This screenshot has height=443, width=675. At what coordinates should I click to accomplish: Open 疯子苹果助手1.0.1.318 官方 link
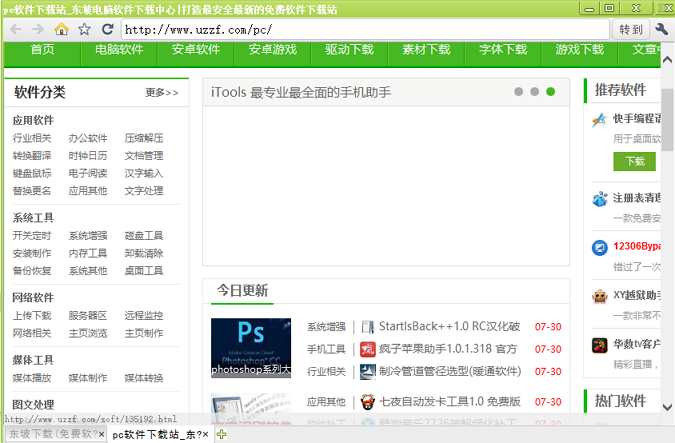point(448,349)
